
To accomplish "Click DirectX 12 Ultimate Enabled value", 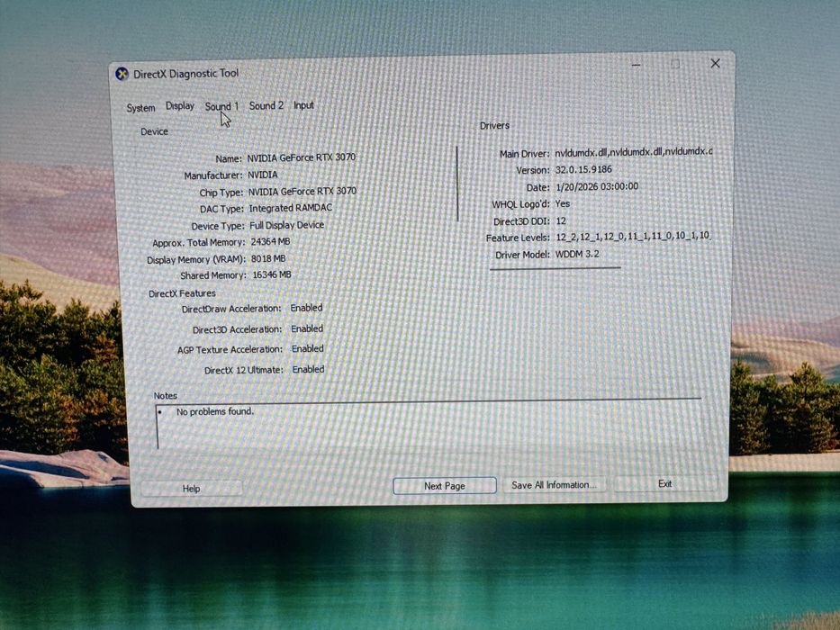I will pos(308,370).
